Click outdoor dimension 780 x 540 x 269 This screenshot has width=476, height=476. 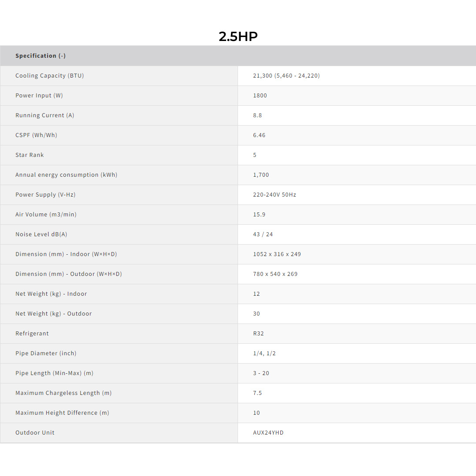pyautogui.click(x=275, y=274)
